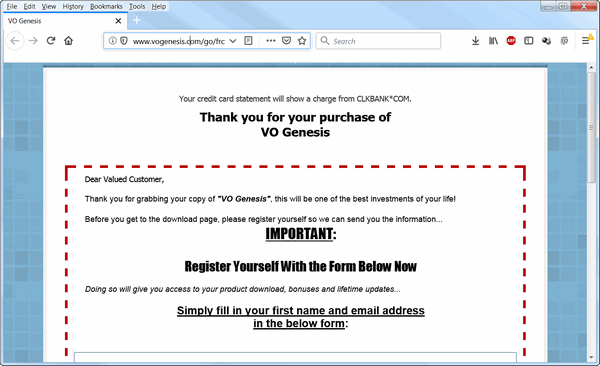
Task: Open tracking protection shield icon
Action: pos(124,41)
